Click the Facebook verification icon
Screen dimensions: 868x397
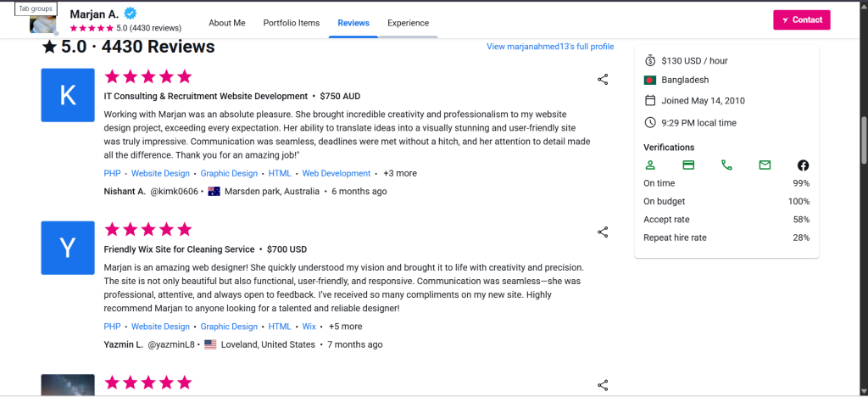[804, 165]
